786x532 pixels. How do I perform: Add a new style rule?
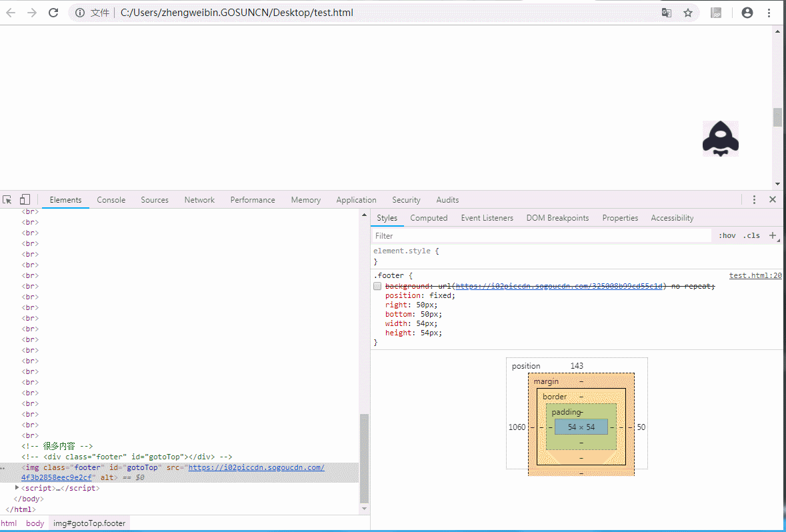(773, 235)
